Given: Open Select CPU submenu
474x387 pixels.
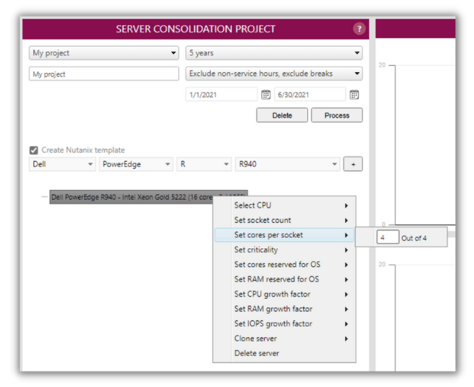Looking at the screenshot, I should (x=284, y=205).
